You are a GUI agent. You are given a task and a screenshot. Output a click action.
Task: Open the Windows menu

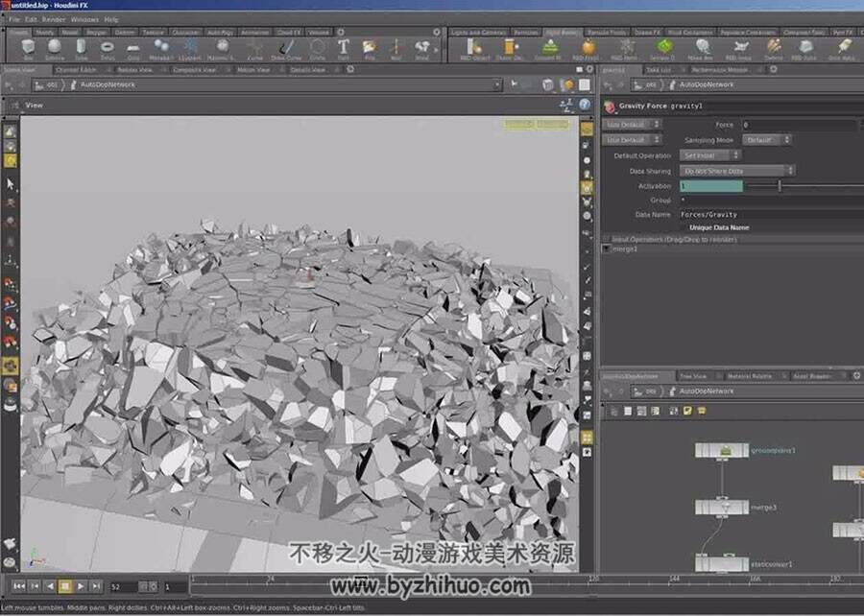pyautogui.click(x=84, y=19)
